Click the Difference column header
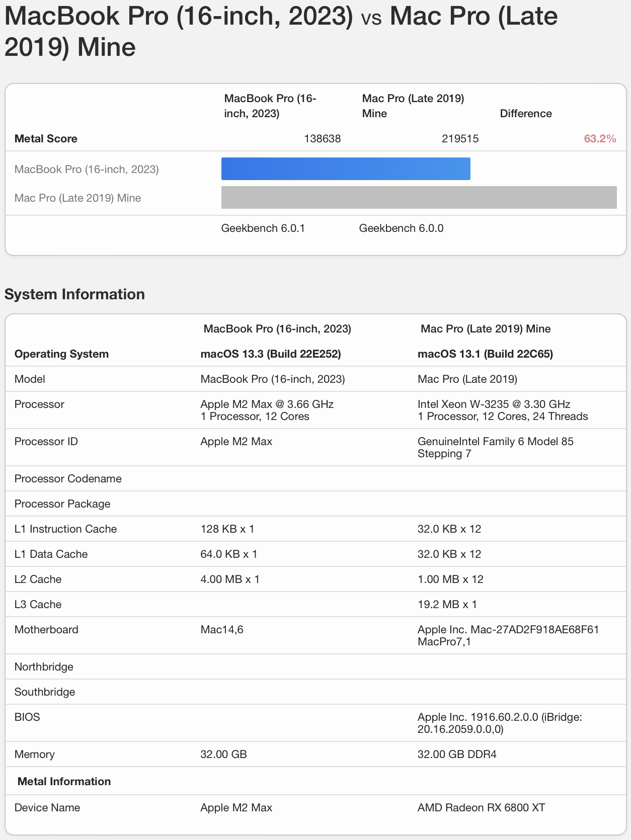This screenshot has height=840, width=631. tap(525, 114)
